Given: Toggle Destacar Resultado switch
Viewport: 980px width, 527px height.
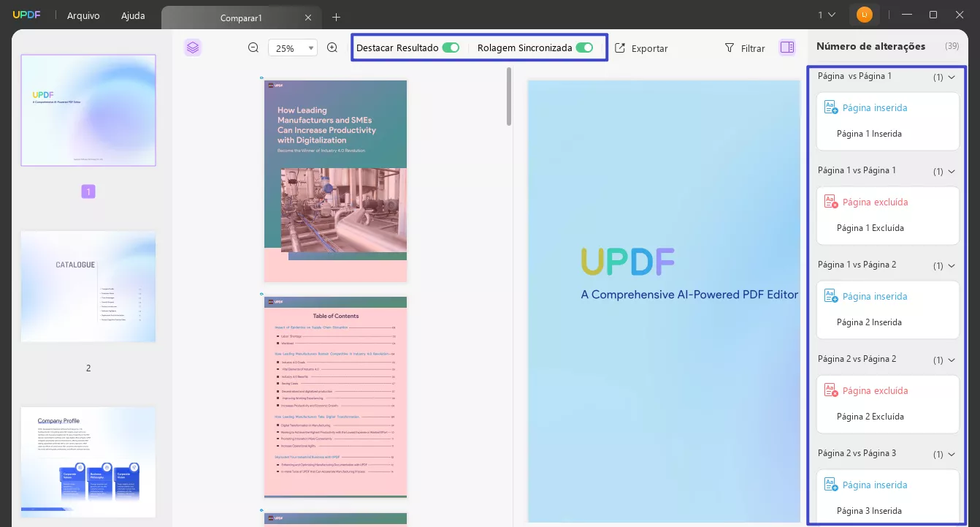Looking at the screenshot, I should point(451,48).
